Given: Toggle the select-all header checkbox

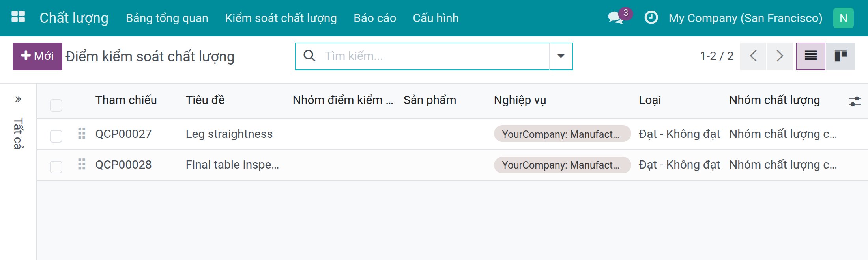Looking at the screenshot, I should click(56, 106).
